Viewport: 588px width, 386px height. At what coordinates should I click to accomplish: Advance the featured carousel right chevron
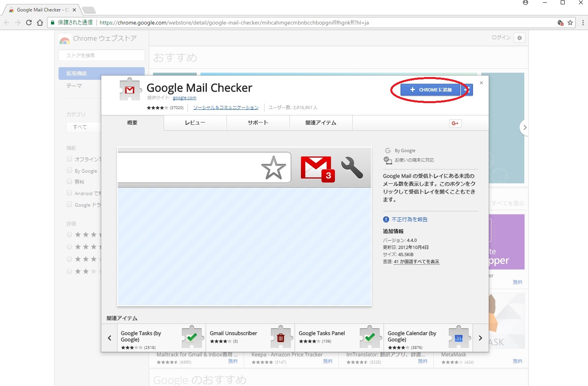point(524,128)
